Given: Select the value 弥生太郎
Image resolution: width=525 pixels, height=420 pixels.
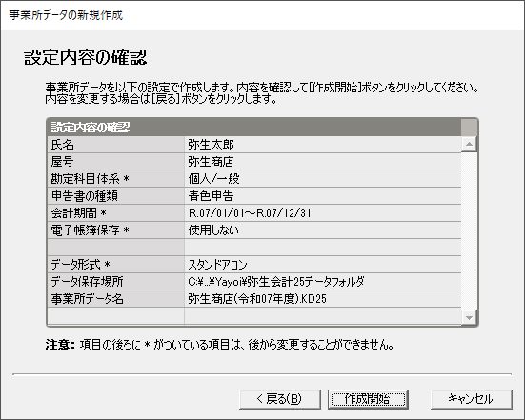Looking at the screenshot, I should pos(322,145).
